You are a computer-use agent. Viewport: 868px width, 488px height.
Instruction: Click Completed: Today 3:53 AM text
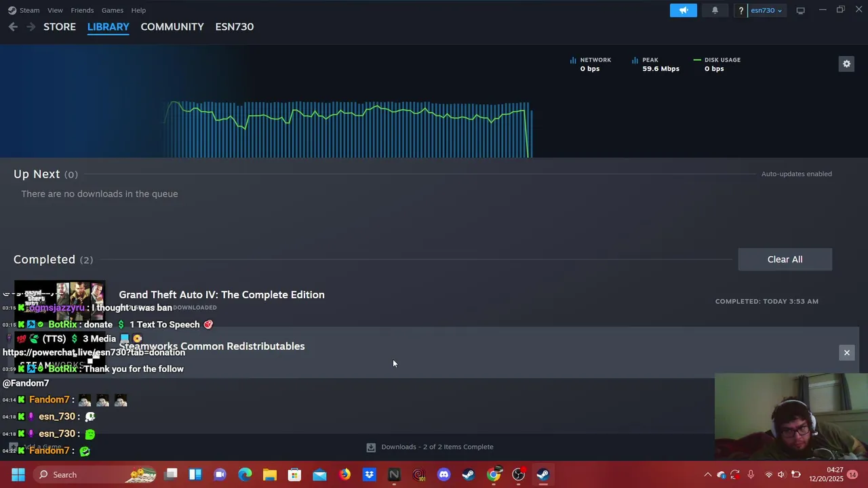[766, 302]
